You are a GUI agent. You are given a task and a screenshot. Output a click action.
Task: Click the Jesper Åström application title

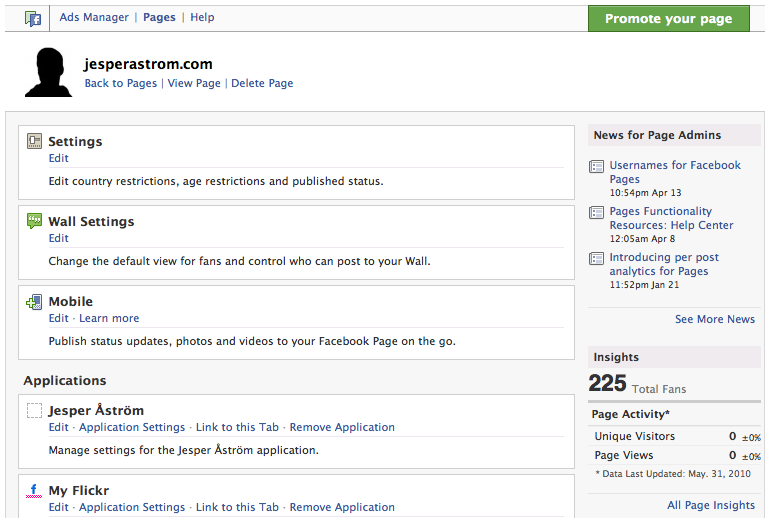coord(96,410)
